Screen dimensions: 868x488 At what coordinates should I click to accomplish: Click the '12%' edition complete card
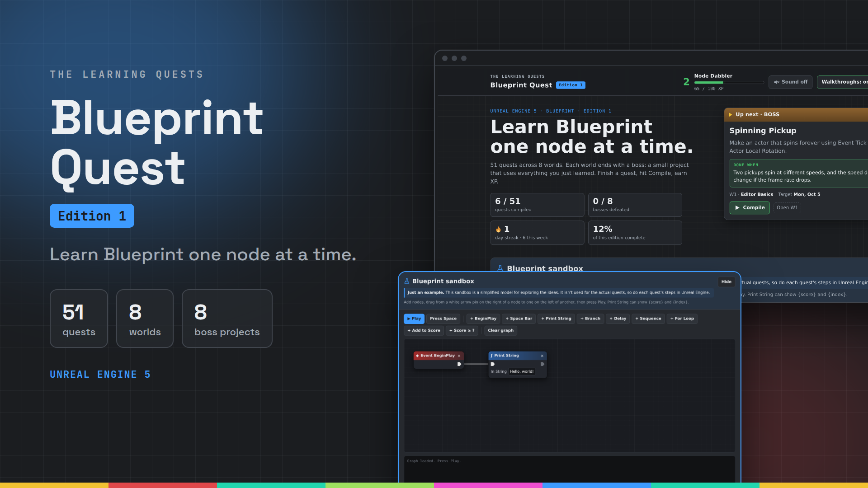tap(635, 233)
